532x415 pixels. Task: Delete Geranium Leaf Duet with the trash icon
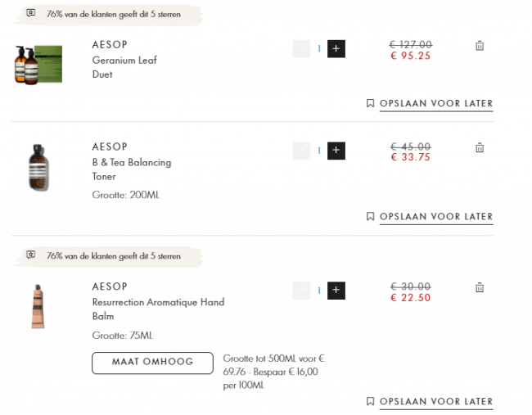coord(480,46)
